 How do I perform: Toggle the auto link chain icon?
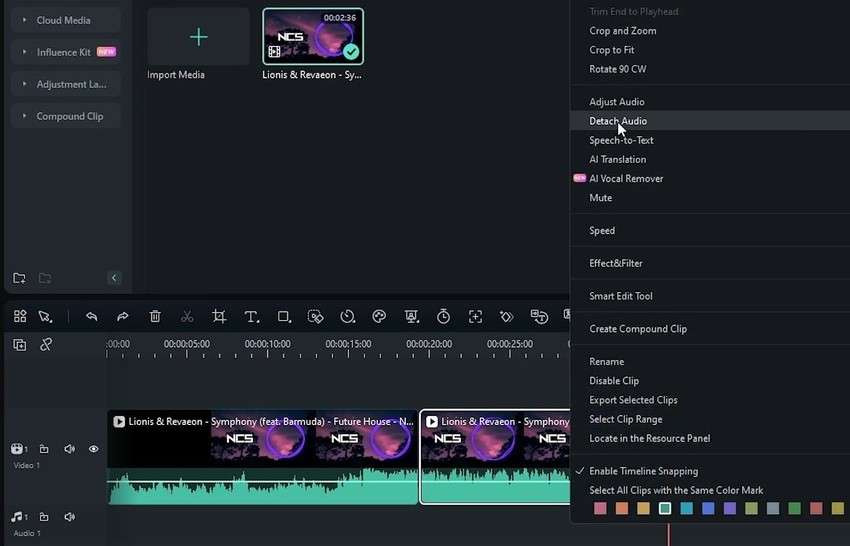coord(46,344)
